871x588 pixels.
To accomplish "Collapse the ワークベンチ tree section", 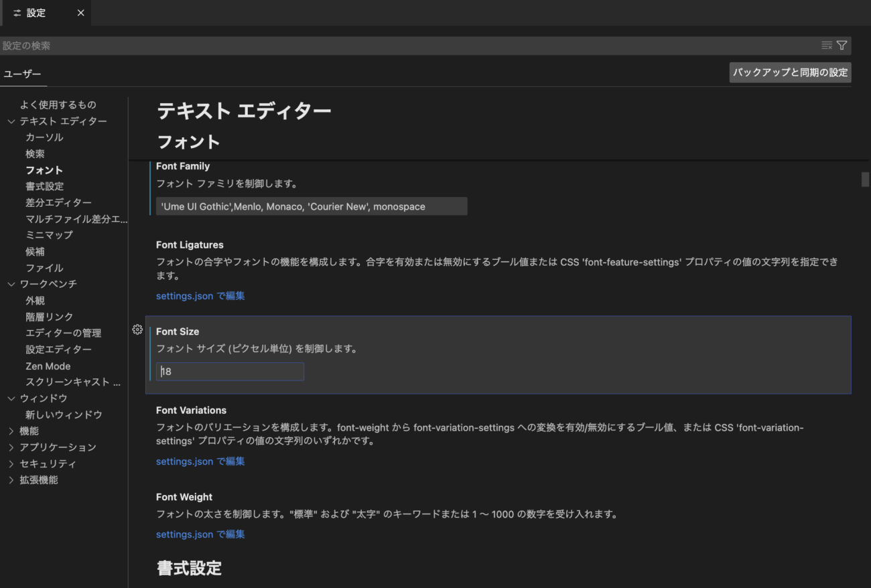I will click(11, 284).
